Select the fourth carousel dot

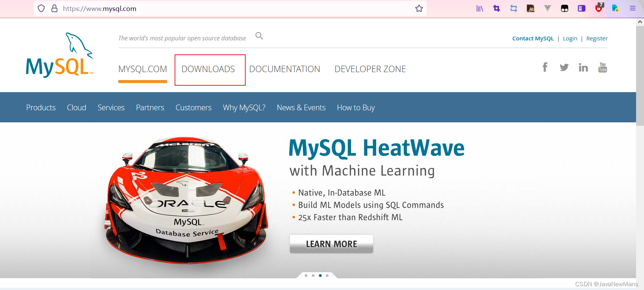point(327,276)
